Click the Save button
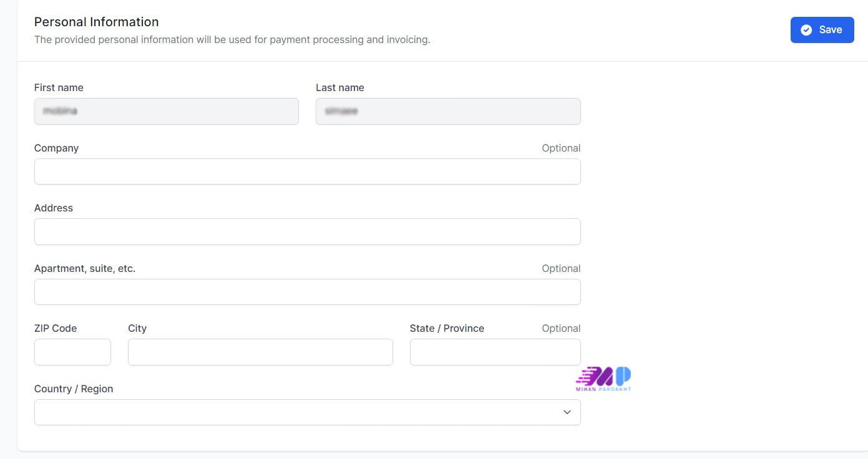 click(x=822, y=30)
